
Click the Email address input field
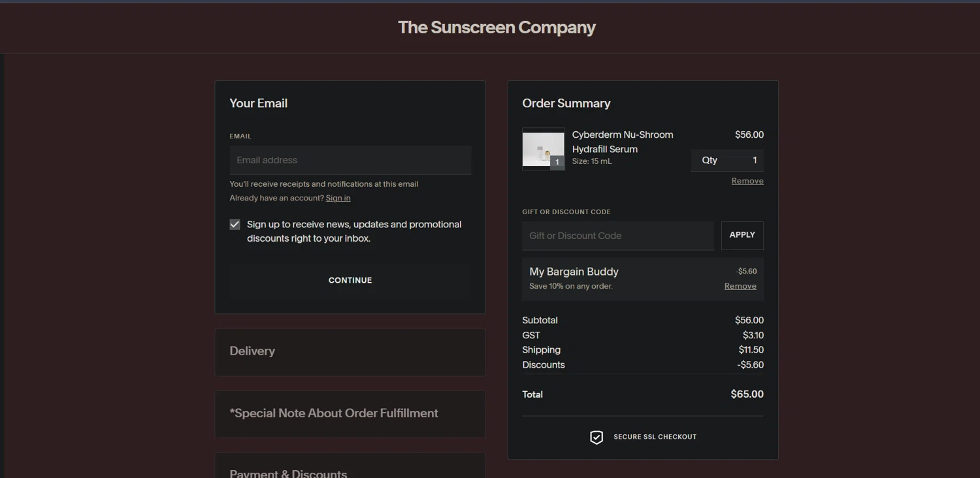(x=350, y=160)
